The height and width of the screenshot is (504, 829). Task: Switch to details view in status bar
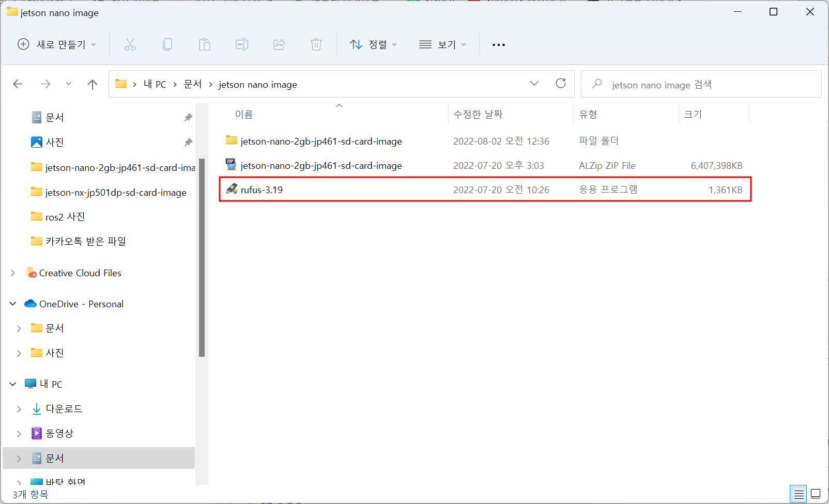coord(799,494)
